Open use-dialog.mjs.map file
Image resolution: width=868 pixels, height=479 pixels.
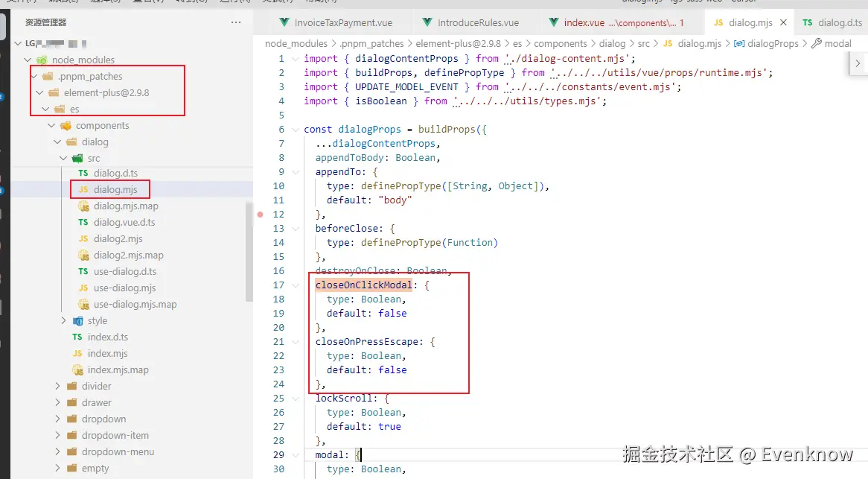click(135, 305)
